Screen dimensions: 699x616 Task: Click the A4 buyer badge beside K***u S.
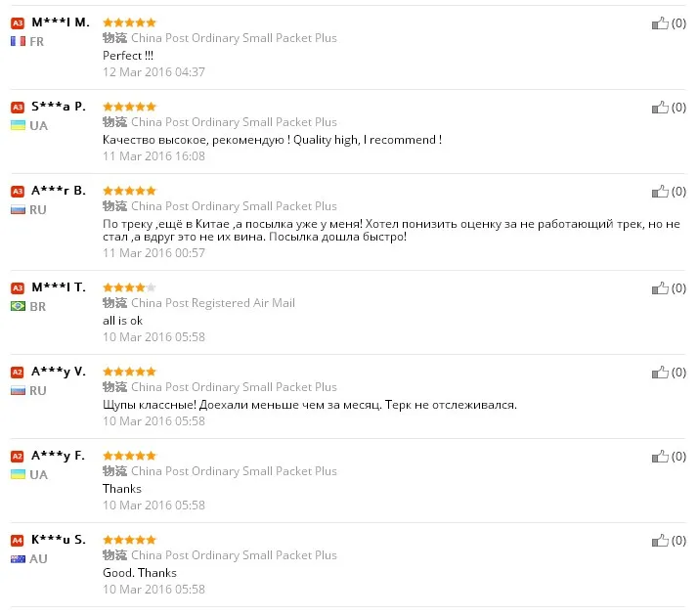point(18,541)
